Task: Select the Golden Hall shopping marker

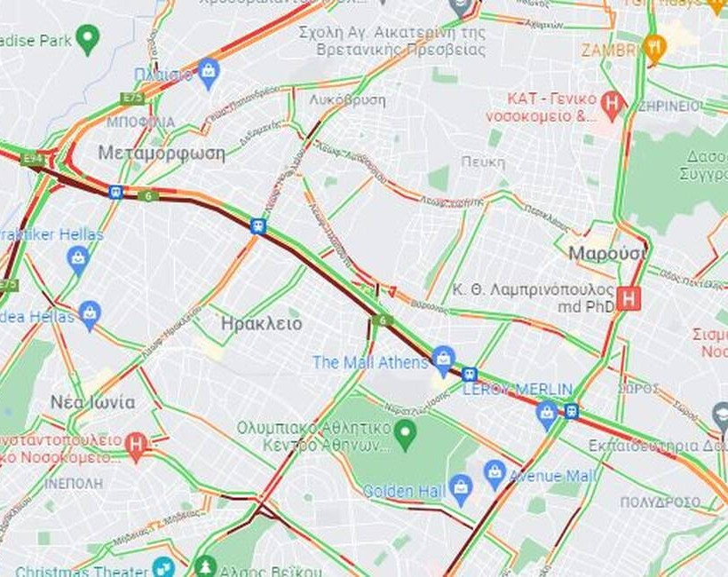Action: coord(460,489)
